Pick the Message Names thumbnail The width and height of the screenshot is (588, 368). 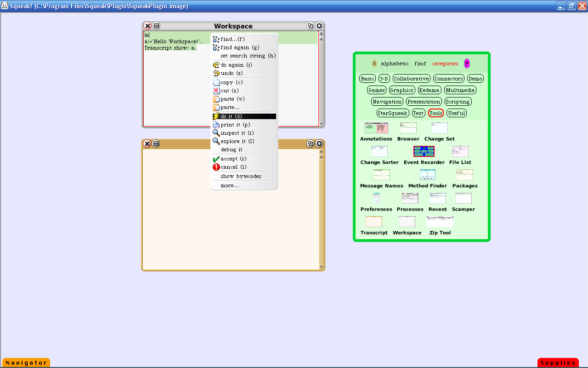pos(382,175)
